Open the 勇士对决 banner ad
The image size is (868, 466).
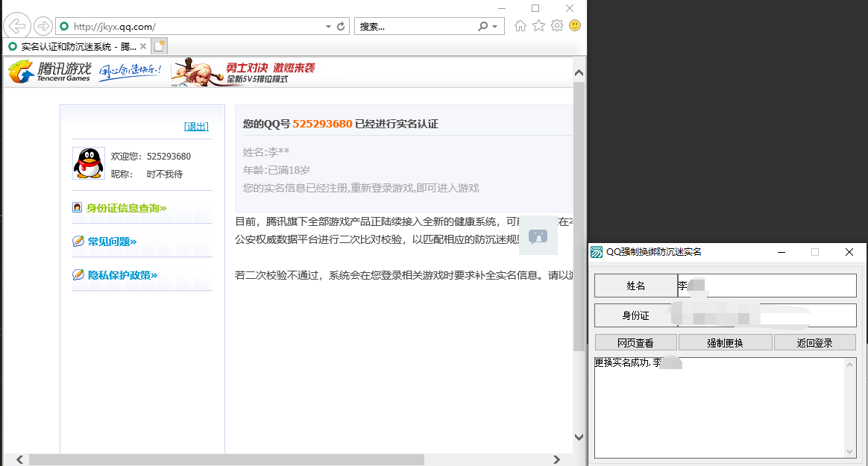click(x=244, y=72)
